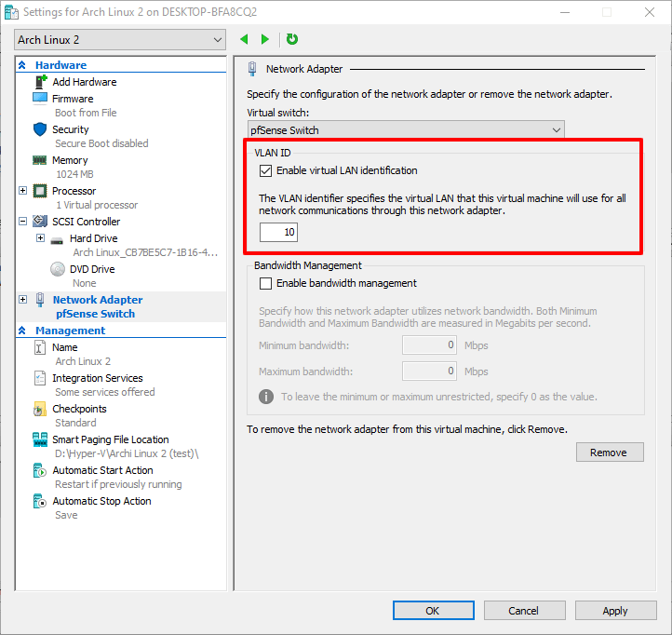Click the Firmware monitor icon

pos(40,99)
